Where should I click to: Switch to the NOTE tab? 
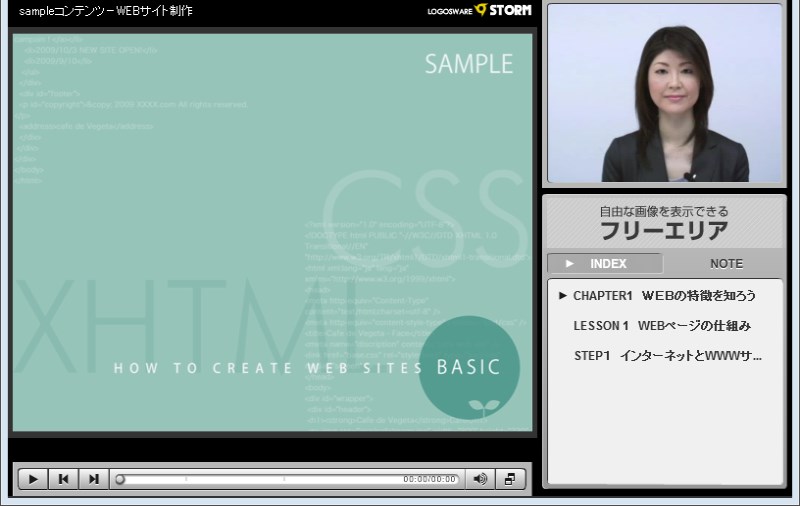click(x=727, y=263)
